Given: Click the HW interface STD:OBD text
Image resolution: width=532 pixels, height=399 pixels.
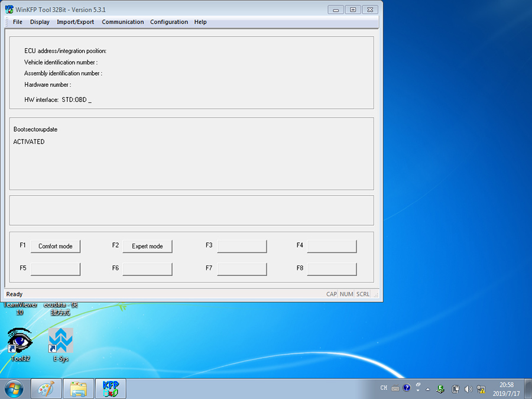Looking at the screenshot, I should pyautogui.click(x=58, y=100).
